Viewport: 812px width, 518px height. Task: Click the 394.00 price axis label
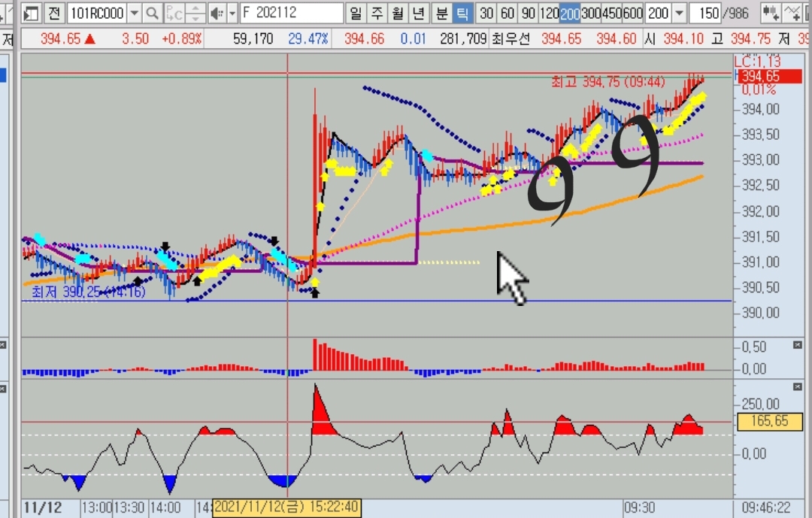[x=761, y=109]
